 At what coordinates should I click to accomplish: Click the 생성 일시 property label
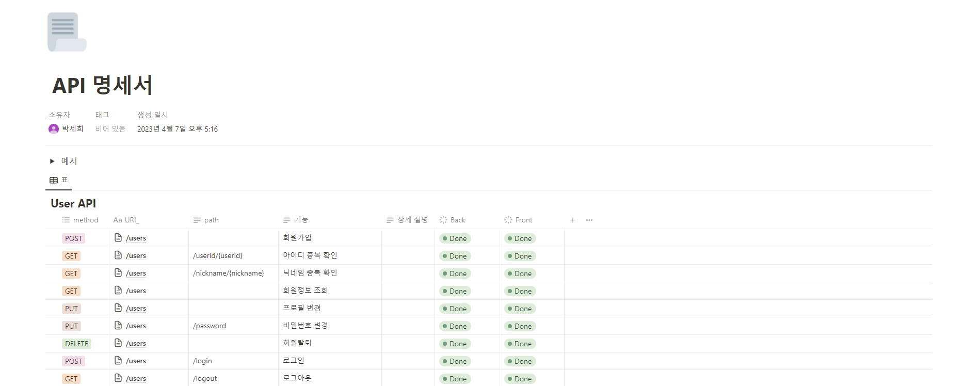pos(152,115)
